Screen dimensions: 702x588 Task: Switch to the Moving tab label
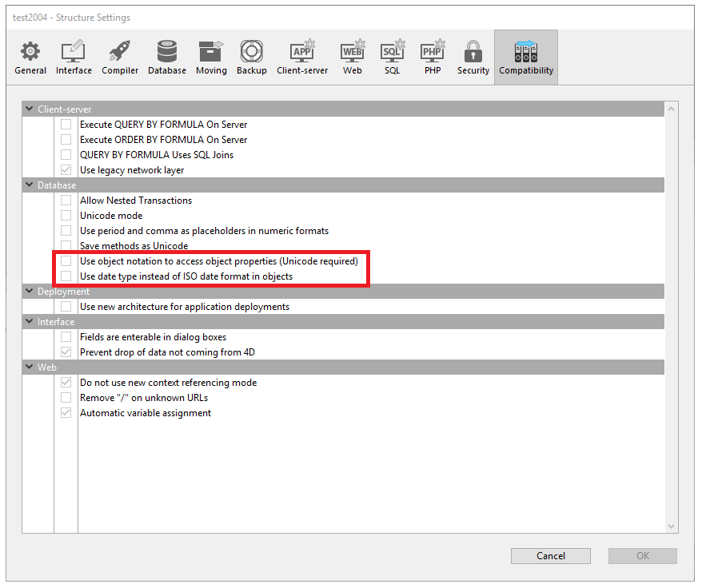point(211,70)
